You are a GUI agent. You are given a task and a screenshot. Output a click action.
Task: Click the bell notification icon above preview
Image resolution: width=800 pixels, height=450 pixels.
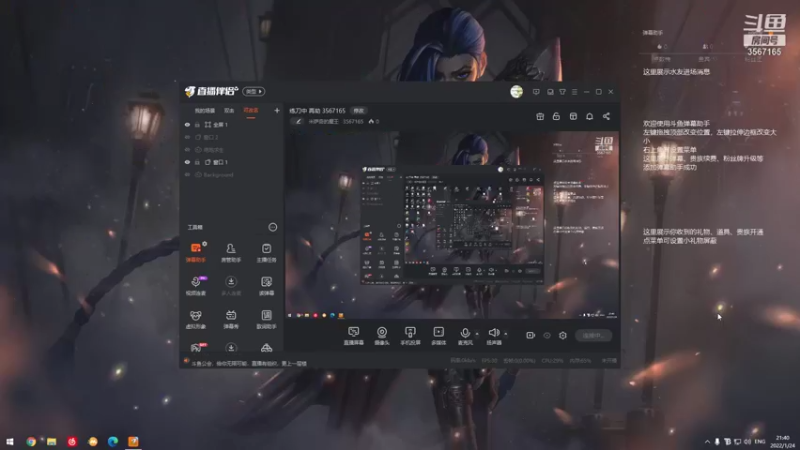(589, 116)
